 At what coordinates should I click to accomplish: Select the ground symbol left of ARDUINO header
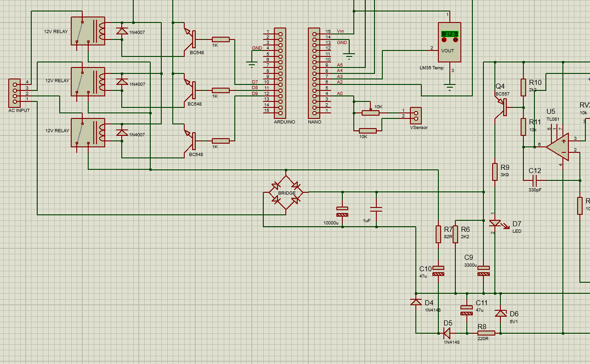pyautogui.click(x=251, y=64)
